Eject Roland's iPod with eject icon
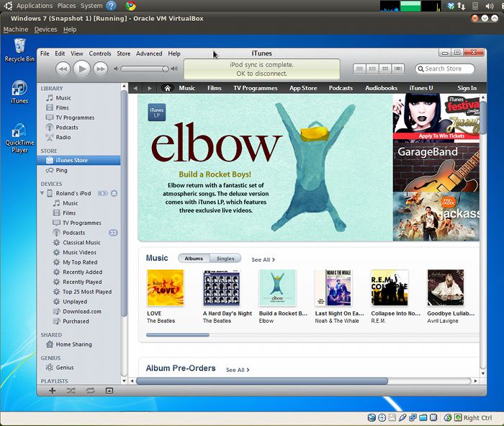The image size is (504, 426). tap(114, 193)
